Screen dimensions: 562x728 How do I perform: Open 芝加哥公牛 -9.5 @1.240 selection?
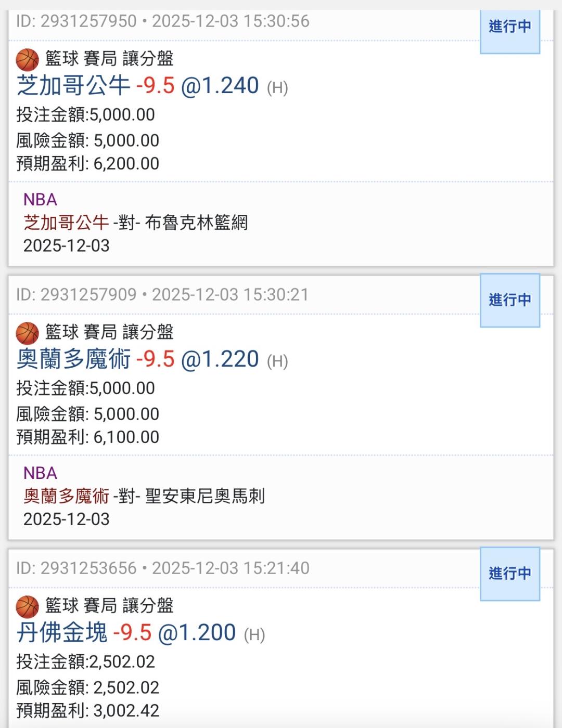151,86
